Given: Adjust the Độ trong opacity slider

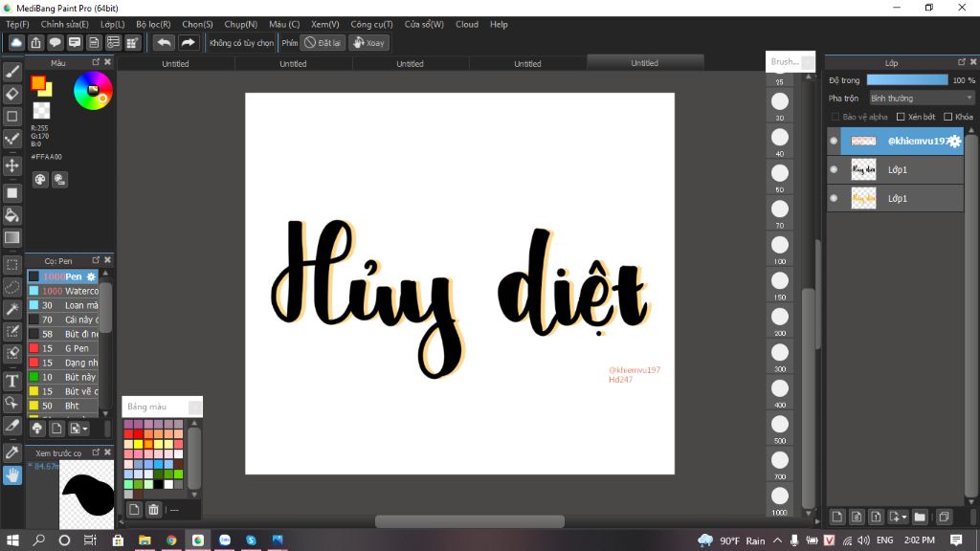Looking at the screenshot, I should coord(907,80).
